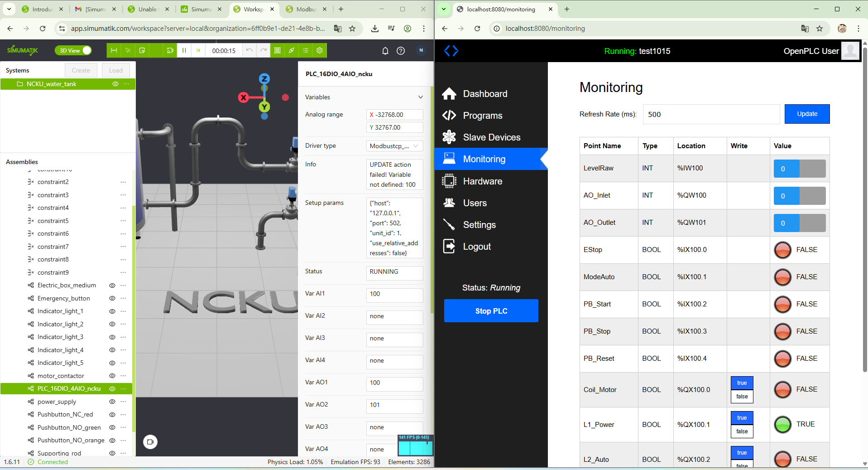Open the Driver type dropdown

click(394, 146)
